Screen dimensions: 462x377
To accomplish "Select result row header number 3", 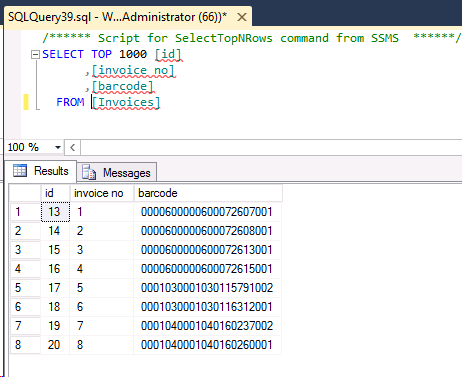I will (25, 250).
